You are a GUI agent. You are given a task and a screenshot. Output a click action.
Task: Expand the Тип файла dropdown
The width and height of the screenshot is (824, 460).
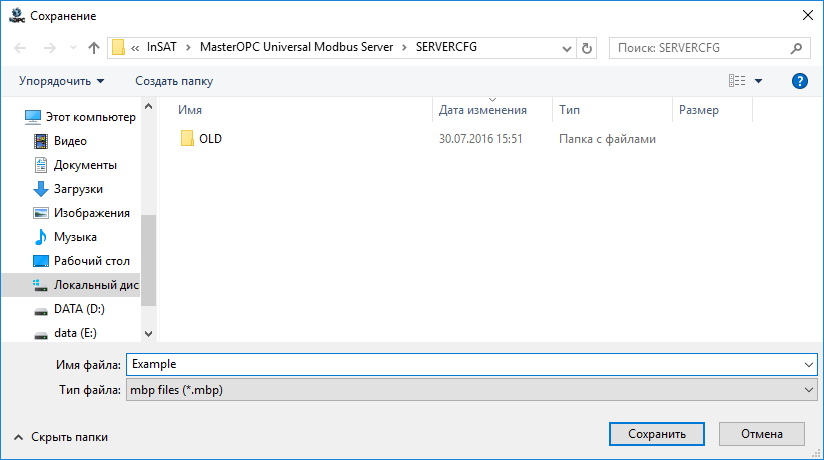tap(809, 390)
